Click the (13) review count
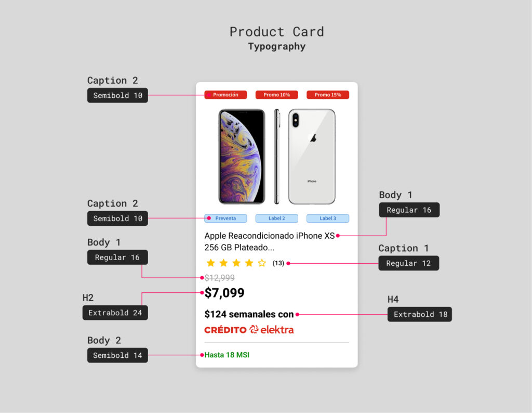 pos(278,263)
